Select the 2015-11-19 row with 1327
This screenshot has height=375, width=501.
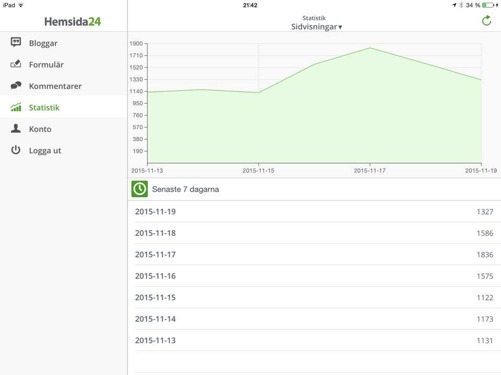click(x=314, y=212)
